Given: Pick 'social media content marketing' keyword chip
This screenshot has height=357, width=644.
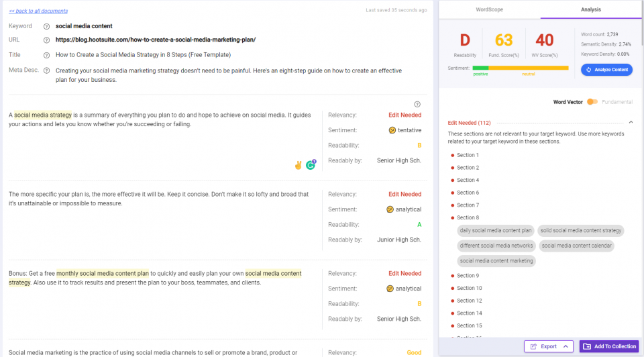Looking at the screenshot, I should pyautogui.click(x=496, y=261).
